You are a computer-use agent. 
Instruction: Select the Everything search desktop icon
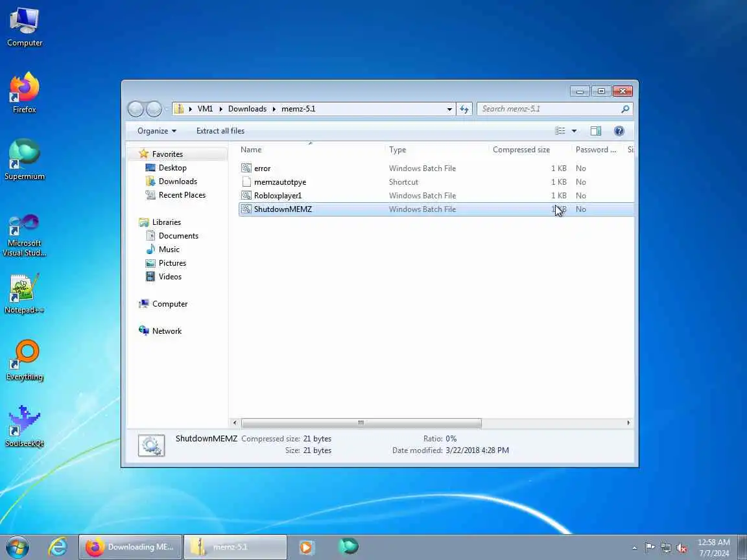tap(24, 360)
